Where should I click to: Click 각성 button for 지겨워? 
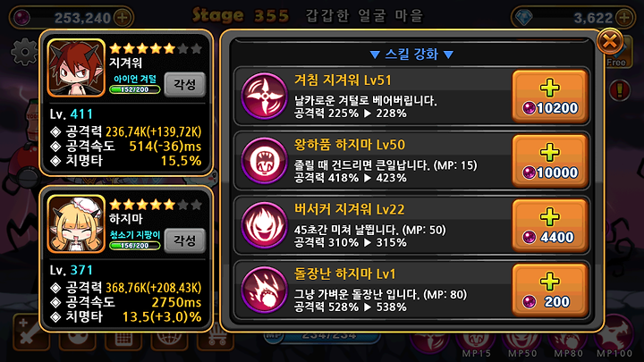pyautogui.click(x=185, y=85)
